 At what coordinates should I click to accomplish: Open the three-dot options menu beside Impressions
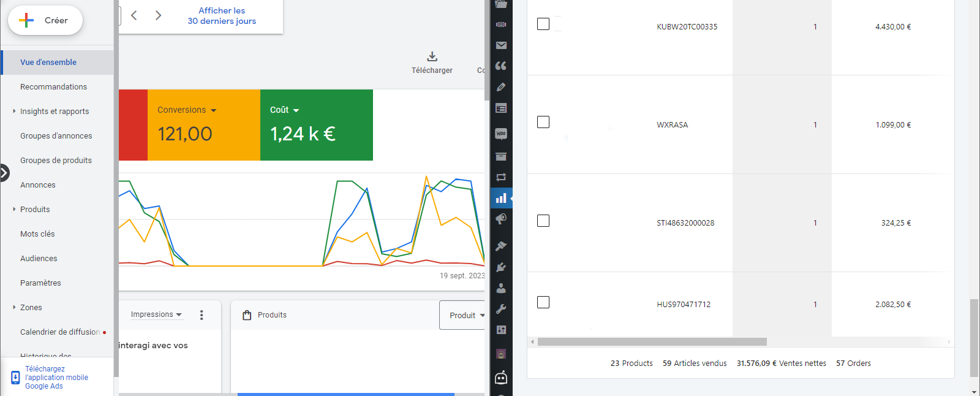pyautogui.click(x=202, y=315)
